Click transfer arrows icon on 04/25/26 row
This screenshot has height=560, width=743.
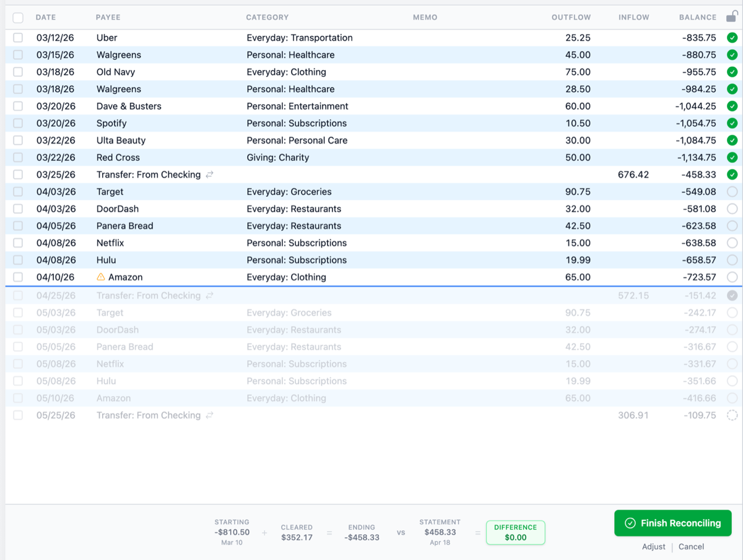[209, 296]
